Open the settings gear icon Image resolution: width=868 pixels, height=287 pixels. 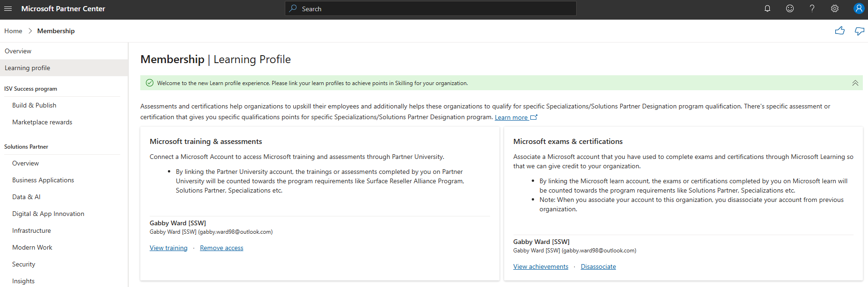[835, 8]
